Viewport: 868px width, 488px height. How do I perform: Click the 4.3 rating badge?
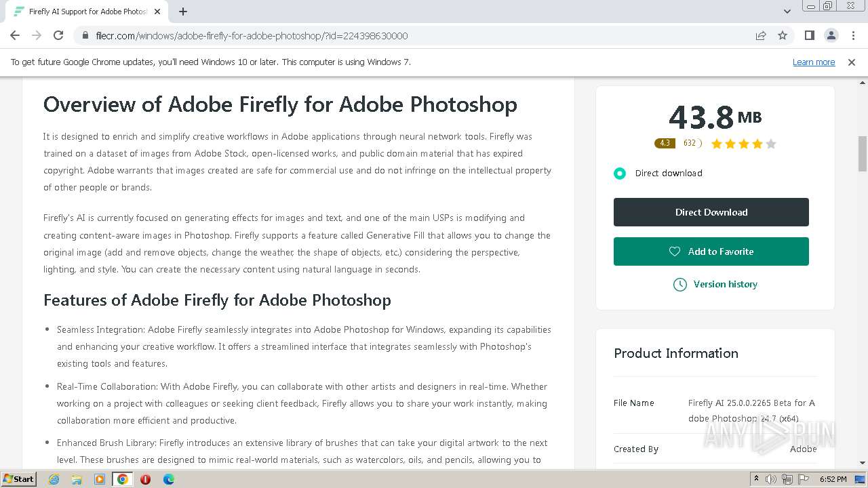[665, 143]
